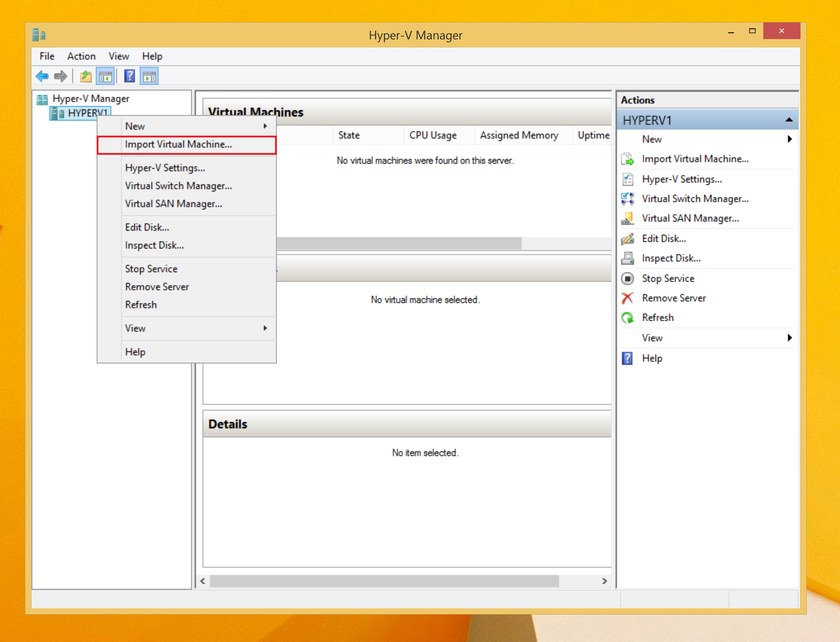This screenshot has width=840, height=642.
Task: Toggle the Show/Hide Action Pane toolbar icon
Action: [x=149, y=76]
